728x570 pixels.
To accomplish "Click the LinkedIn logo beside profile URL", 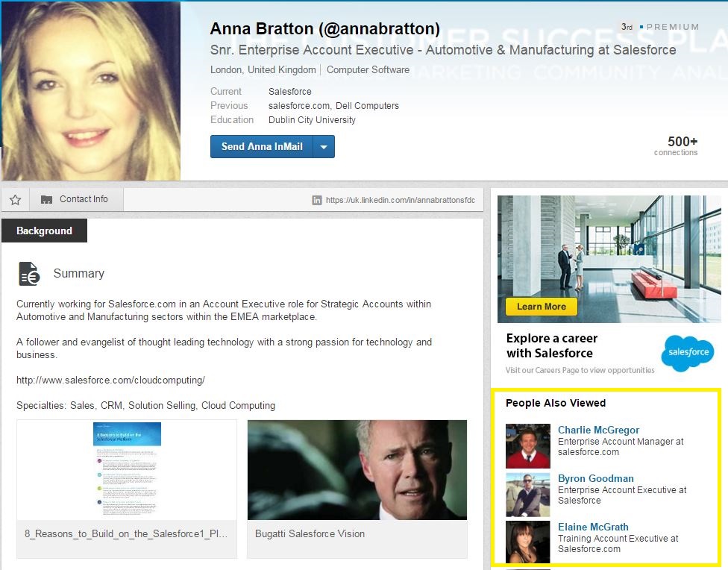I will click(317, 200).
